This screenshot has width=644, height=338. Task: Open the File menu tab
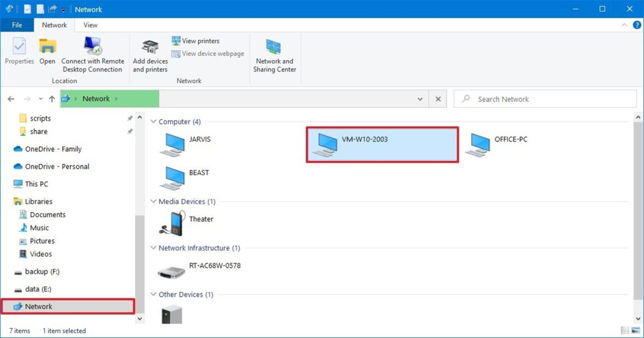(x=17, y=25)
